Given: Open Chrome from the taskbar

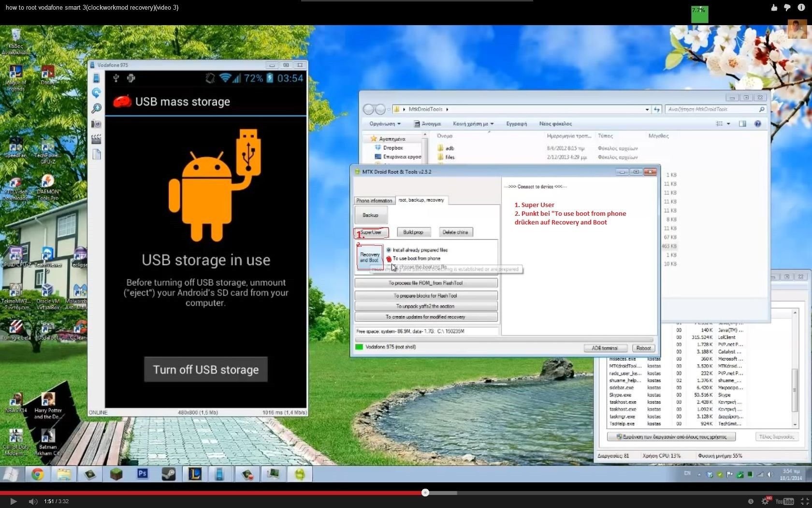Looking at the screenshot, I should [x=38, y=474].
